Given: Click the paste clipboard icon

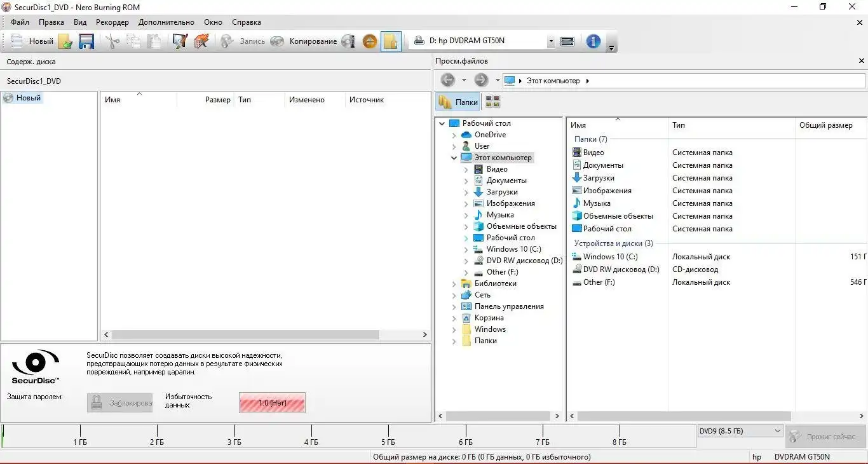Looking at the screenshot, I should pyautogui.click(x=154, y=41).
